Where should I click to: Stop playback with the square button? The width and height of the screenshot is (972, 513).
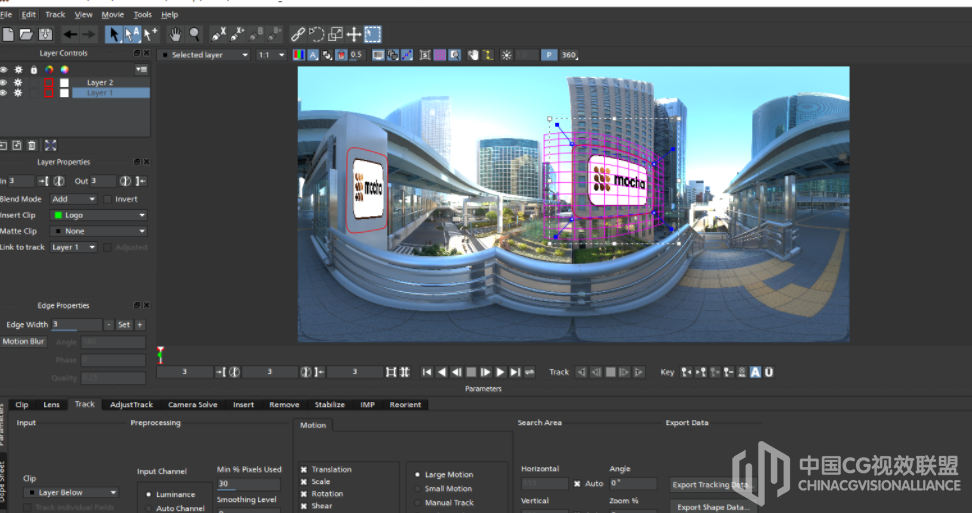471,372
